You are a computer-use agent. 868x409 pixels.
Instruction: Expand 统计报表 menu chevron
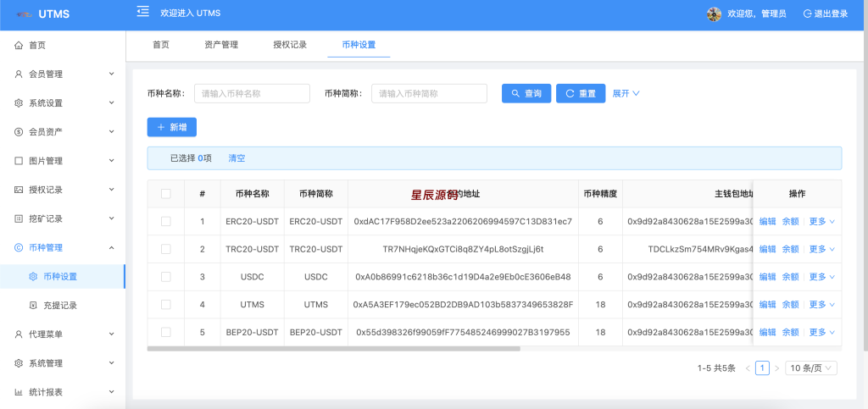click(x=111, y=392)
